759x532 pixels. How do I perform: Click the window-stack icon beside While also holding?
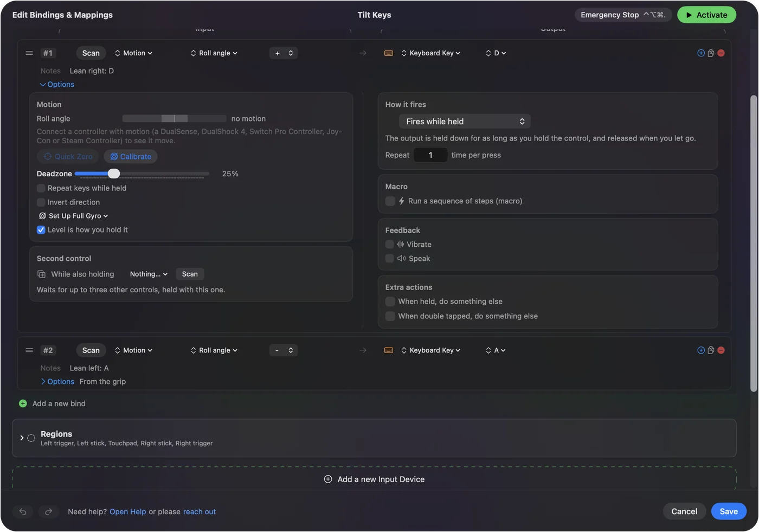[41, 274]
